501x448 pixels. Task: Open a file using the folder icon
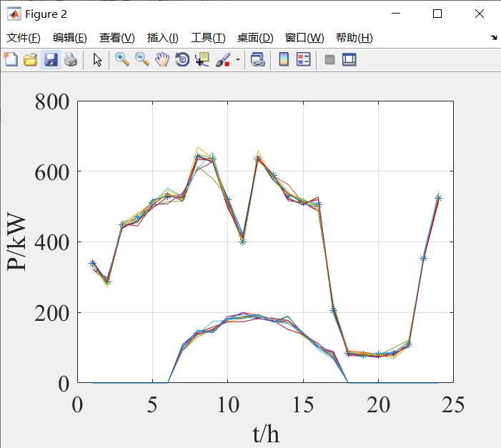pyautogui.click(x=30, y=60)
